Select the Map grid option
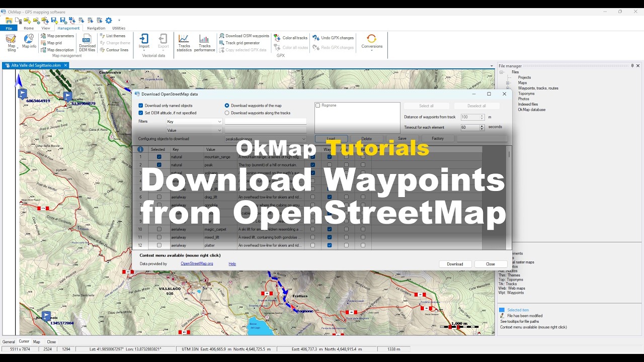 pos(51,43)
